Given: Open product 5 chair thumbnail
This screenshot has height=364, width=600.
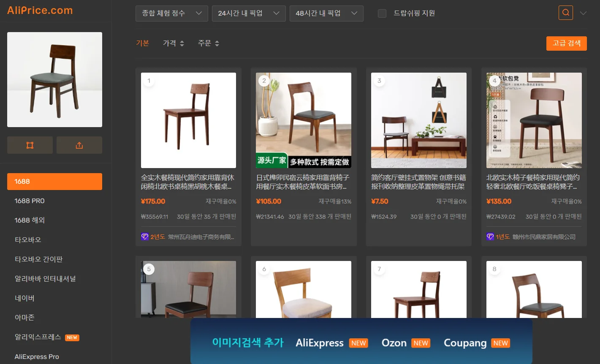Looking at the screenshot, I should 188,289.
